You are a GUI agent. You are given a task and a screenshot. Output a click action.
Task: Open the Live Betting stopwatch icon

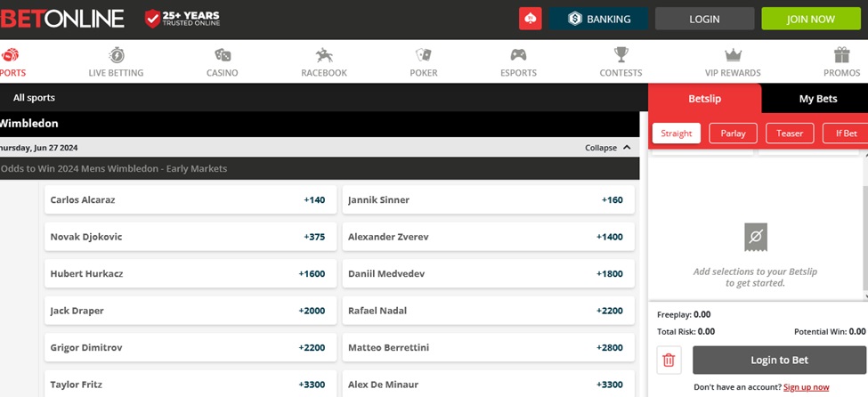116,55
